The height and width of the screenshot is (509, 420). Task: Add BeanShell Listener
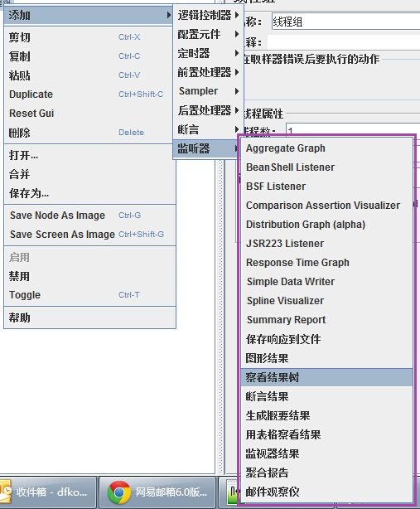pos(326,167)
